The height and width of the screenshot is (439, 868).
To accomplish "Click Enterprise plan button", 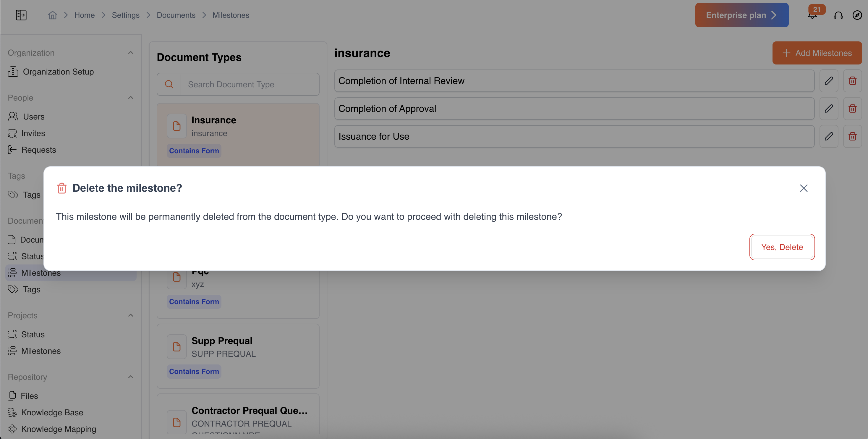I will point(741,15).
